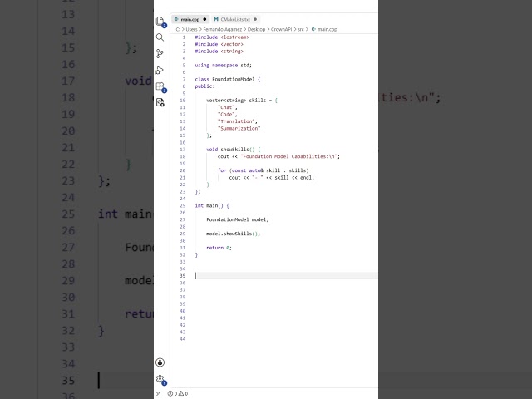Click the unsaved dot on CMakeLists.txt tab

pyautogui.click(x=255, y=19)
